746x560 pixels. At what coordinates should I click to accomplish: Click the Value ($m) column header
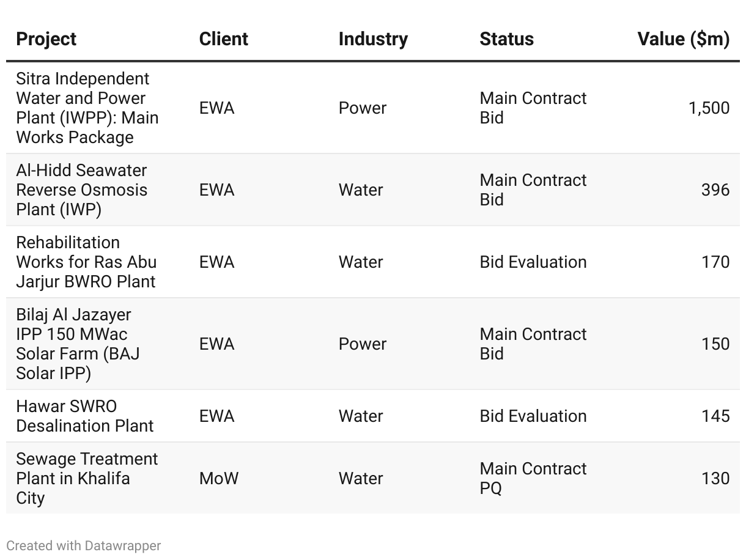click(683, 39)
